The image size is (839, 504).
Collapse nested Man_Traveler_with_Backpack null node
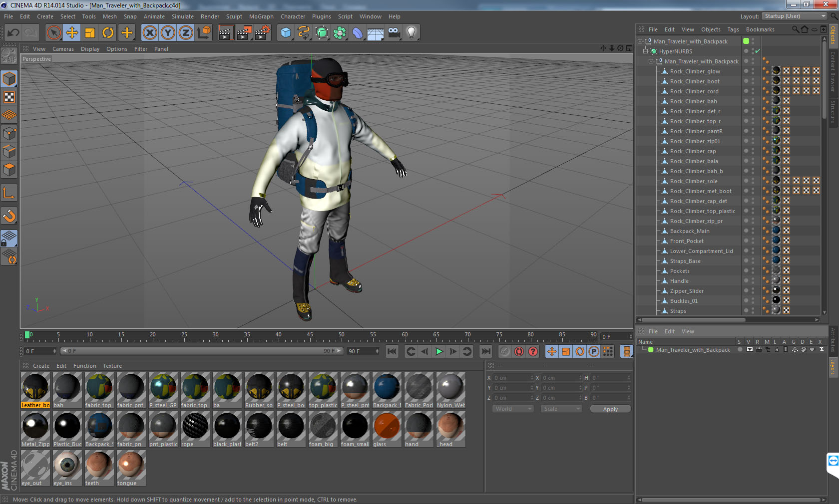tap(651, 61)
